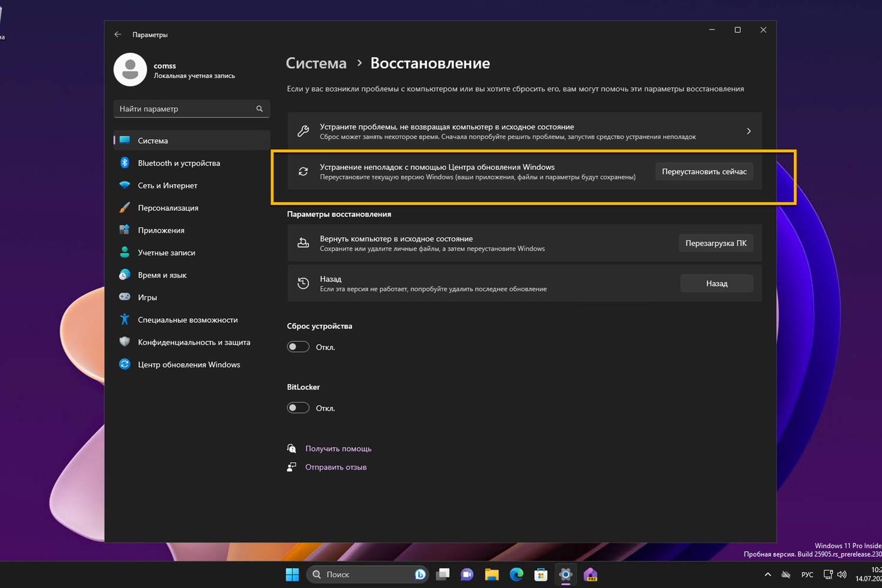Click the Параметры восстановления section header
This screenshot has height=588, width=882.
click(x=339, y=214)
